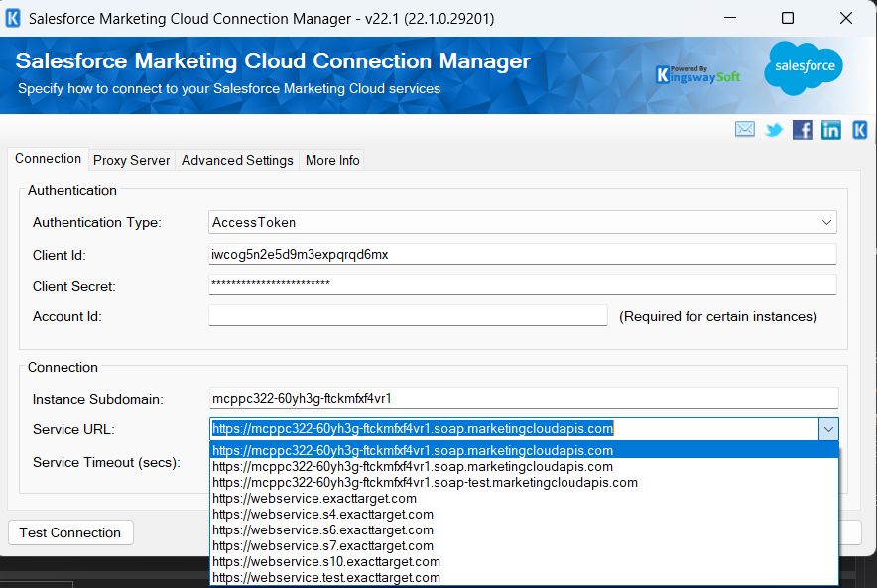This screenshot has height=588, width=877.
Task: Expand the Authentication Type dropdown
Action: click(826, 222)
